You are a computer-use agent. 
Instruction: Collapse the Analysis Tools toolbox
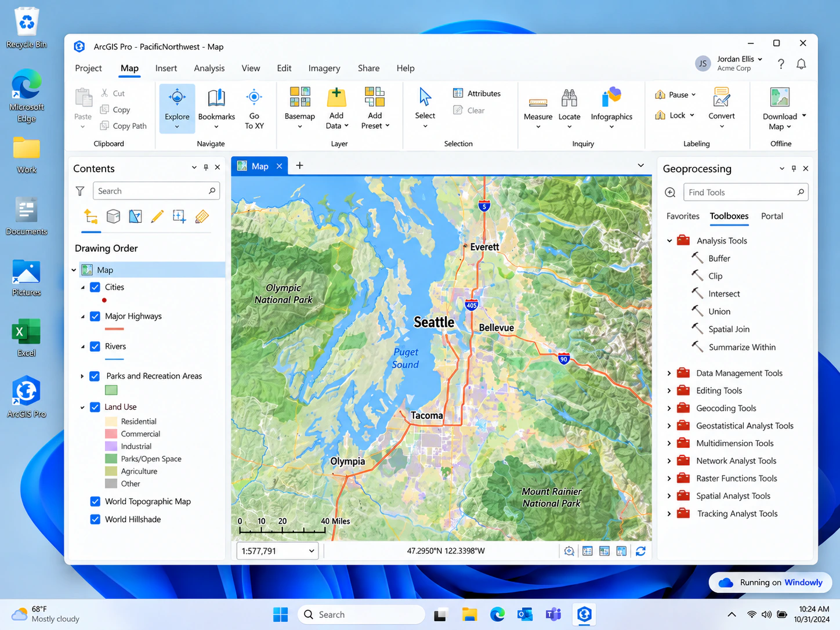click(669, 240)
